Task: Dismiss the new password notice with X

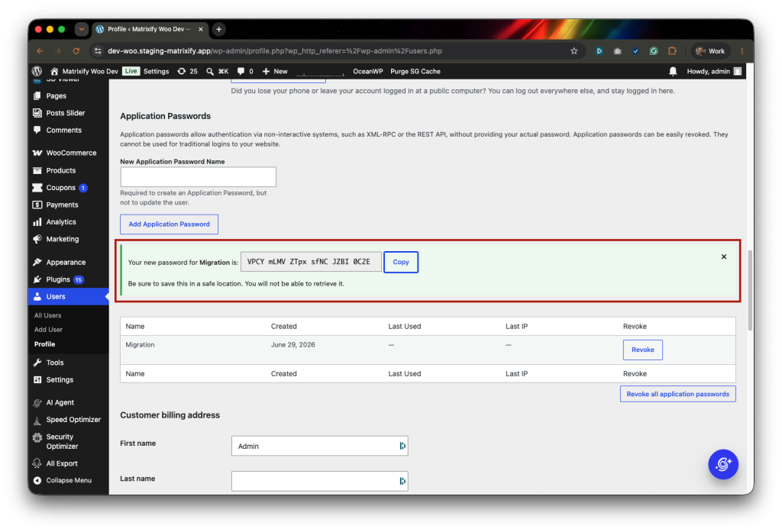Action: (724, 256)
